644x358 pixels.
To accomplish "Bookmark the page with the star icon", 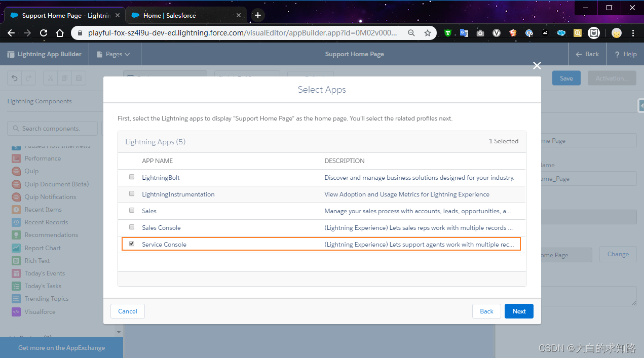I will coord(428,33).
